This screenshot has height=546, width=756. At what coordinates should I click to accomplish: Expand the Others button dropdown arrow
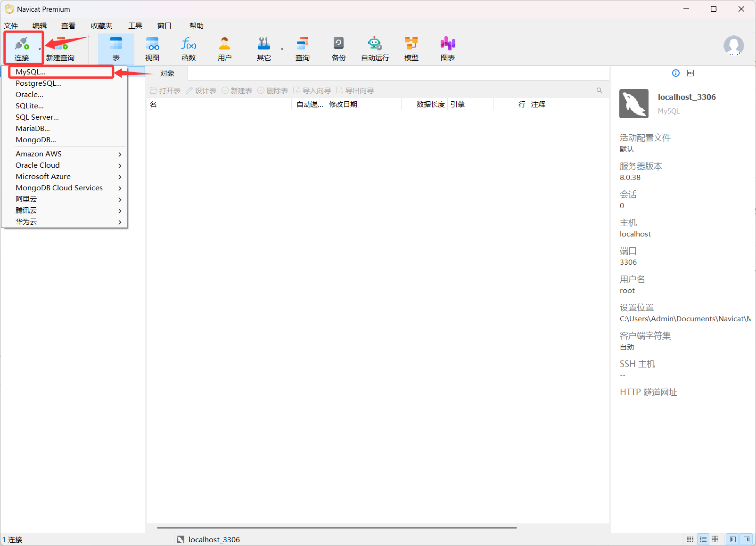click(282, 49)
